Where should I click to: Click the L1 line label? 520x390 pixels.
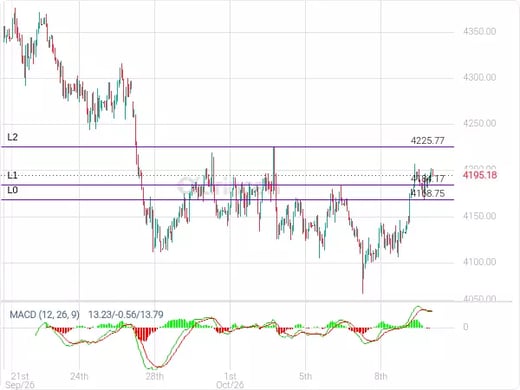point(13,175)
